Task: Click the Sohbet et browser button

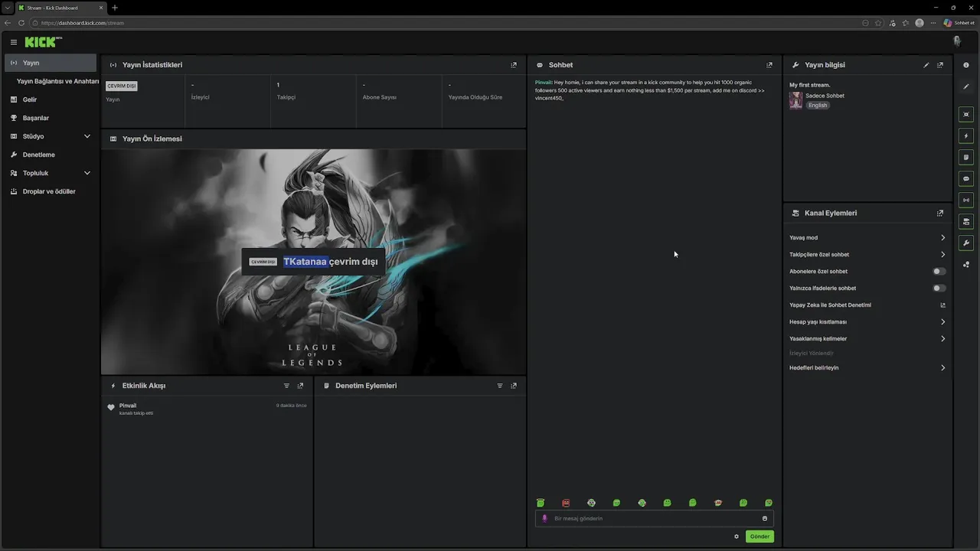Action: 959,23
